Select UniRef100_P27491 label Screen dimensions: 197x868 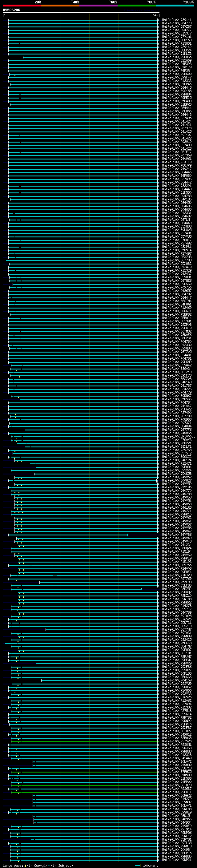[176, 233]
